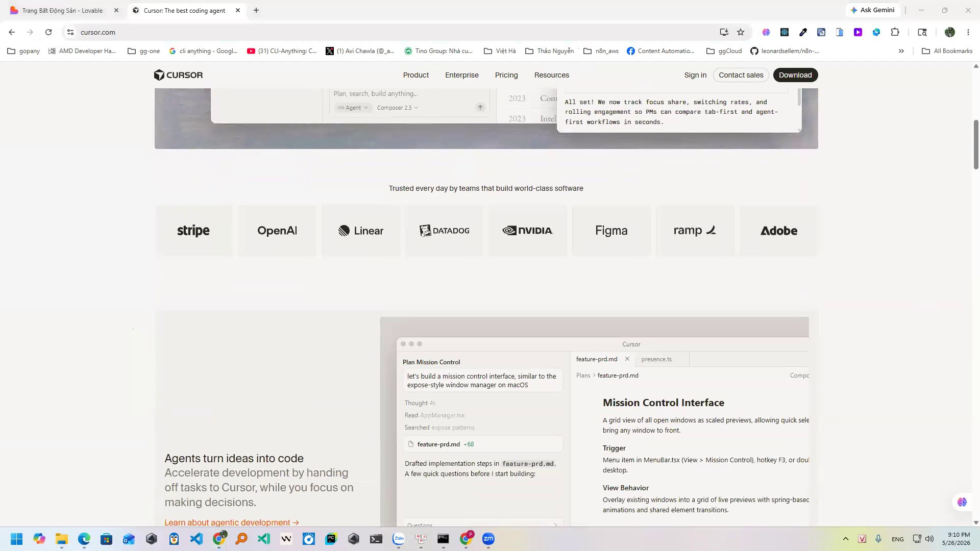The width and height of the screenshot is (980, 551).
Task: Open the Chrome profile avatar
Action: click(950, 32)
